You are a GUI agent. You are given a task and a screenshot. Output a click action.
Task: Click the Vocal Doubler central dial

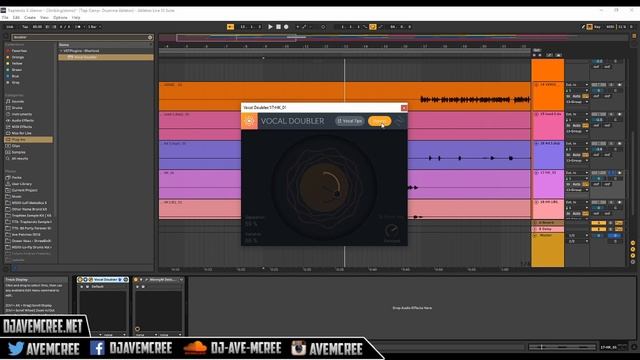click(x=324, y=187)
